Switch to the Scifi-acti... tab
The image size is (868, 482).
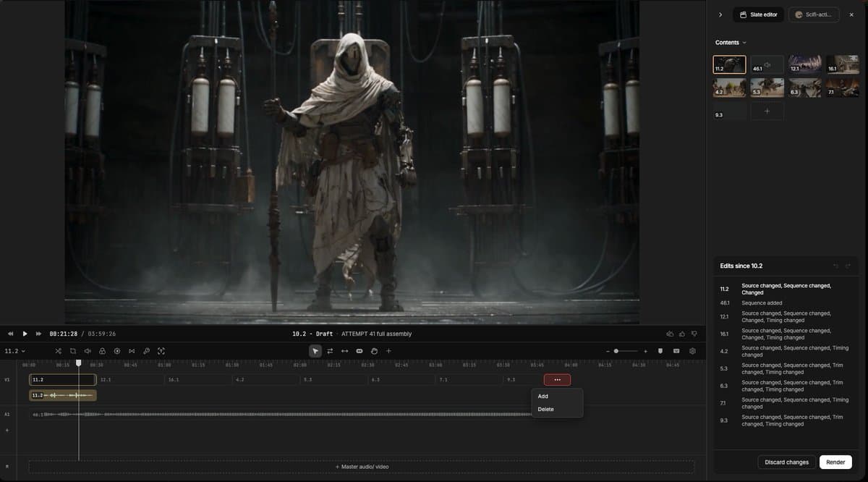(x=813, y=14)
